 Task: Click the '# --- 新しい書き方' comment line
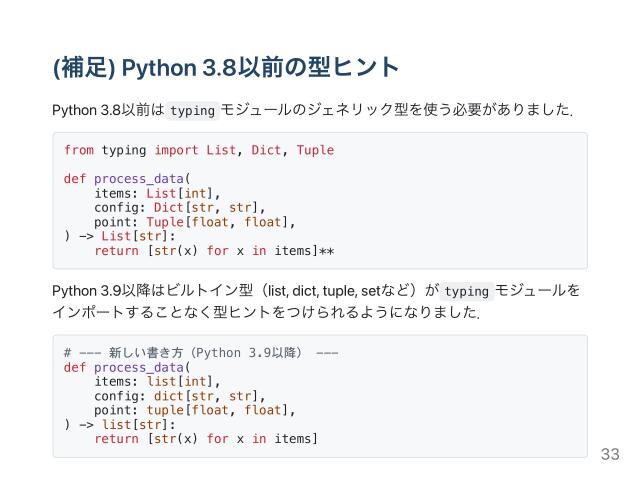pos(200,353)
